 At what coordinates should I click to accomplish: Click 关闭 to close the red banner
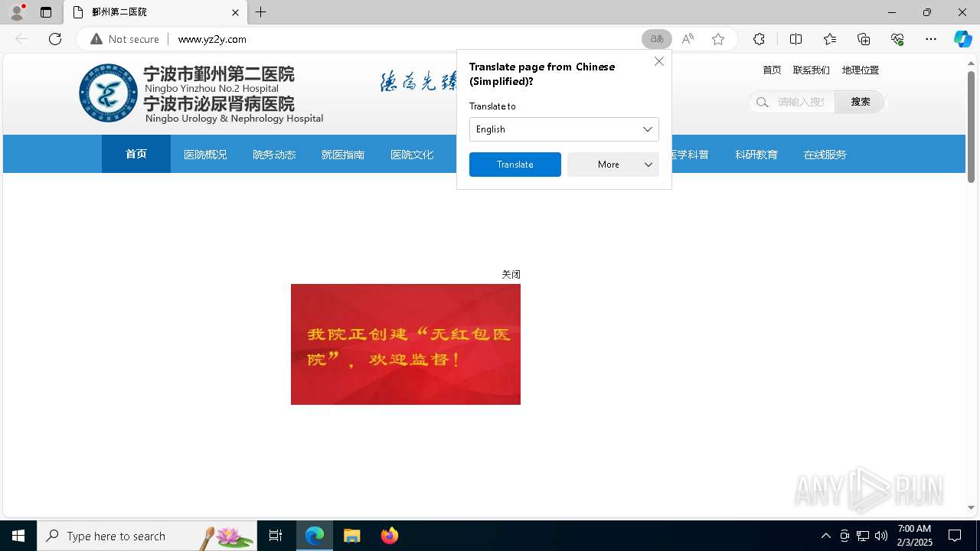pos(511,274)
